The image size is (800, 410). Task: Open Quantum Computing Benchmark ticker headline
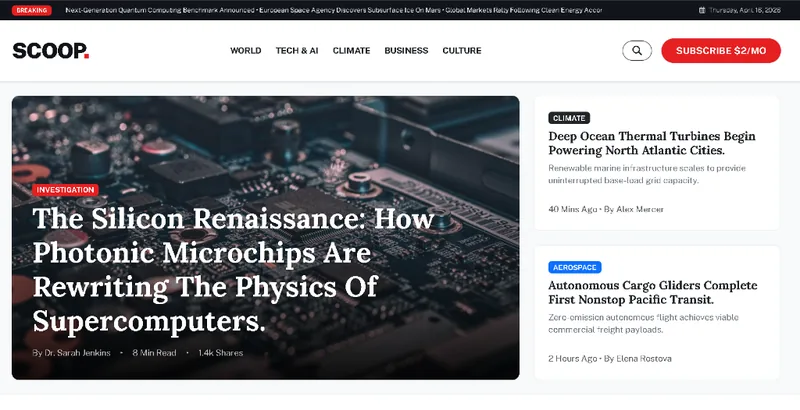(160, 10)
